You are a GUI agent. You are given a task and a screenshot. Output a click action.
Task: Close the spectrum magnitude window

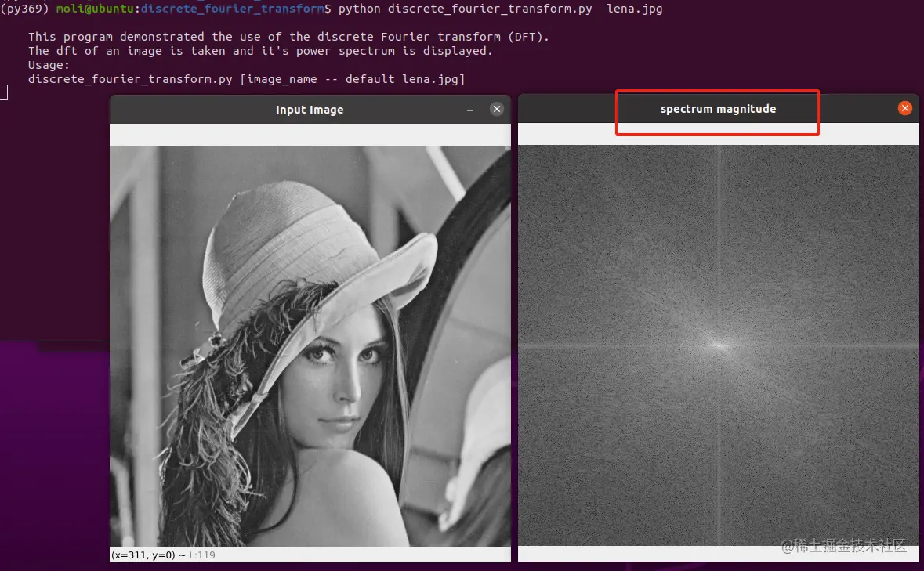[905, 108]
